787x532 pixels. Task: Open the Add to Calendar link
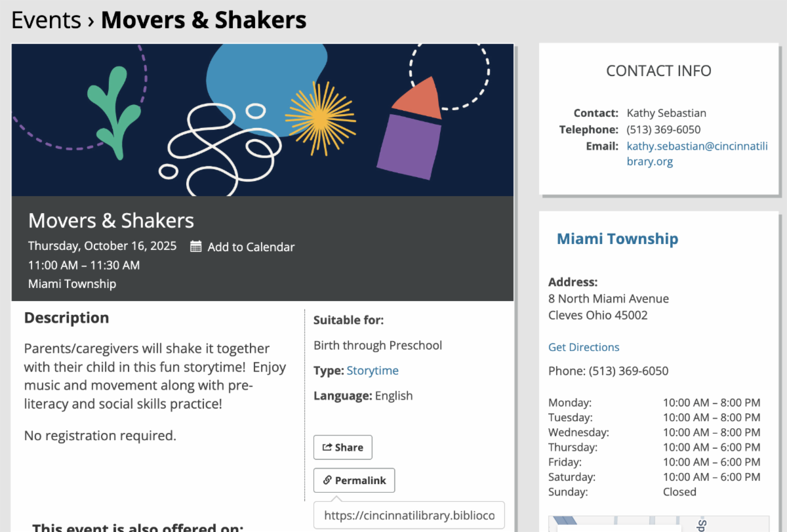click(x=251, y=247)
